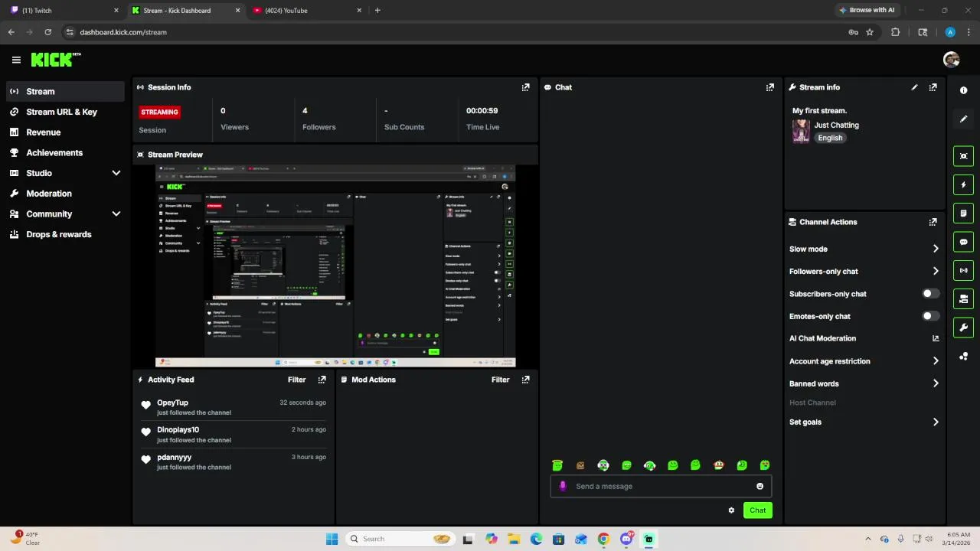Screen dimensions: 980x551
Task: Click the info icon in right sidebar
Action: [963, 90]
